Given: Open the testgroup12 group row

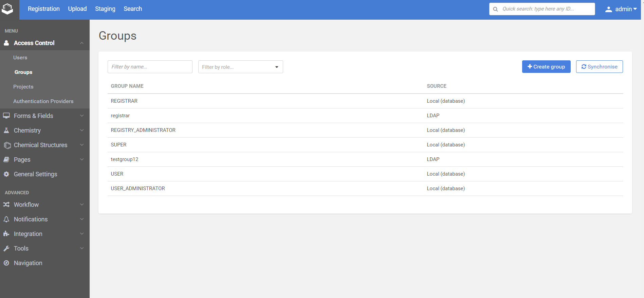Looking at the screenshot, I should [125, 159].
